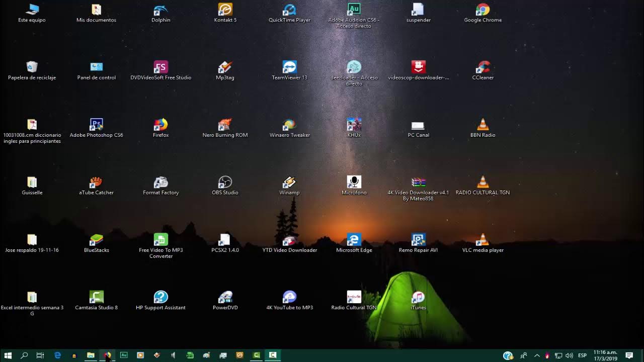Select the Adobe Photoshop CS6 desktop icon
The width and height of the screenshot is (644, 362).
[x=96, y=128]
